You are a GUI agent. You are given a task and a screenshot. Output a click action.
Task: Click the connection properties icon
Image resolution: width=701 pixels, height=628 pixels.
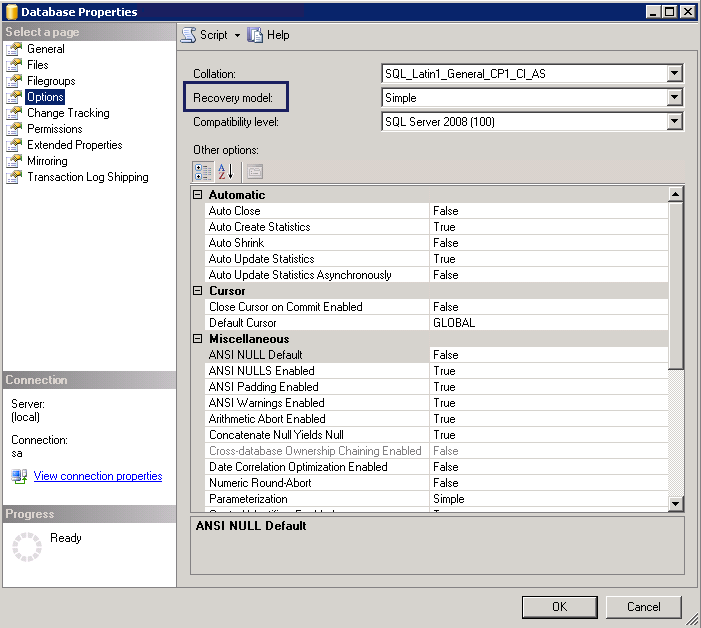pos(20,476)
